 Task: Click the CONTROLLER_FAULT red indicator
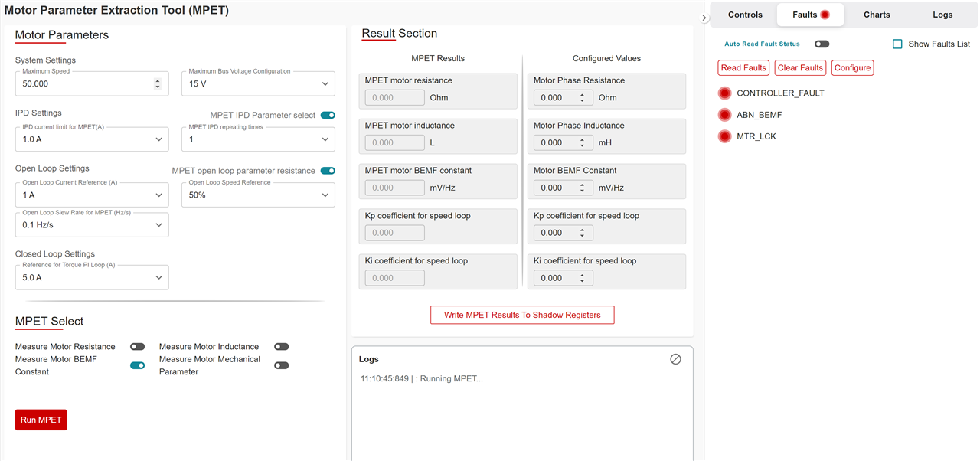coord(725,93)
